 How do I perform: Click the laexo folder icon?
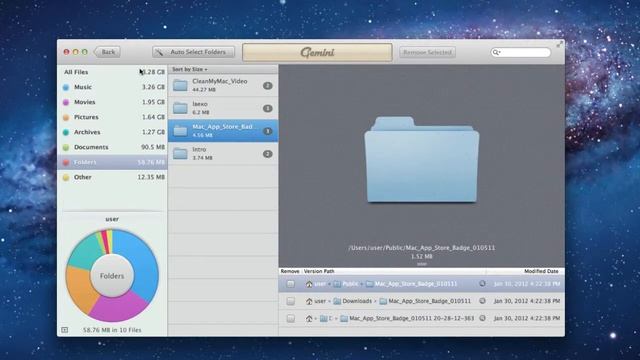pos(180,108)
